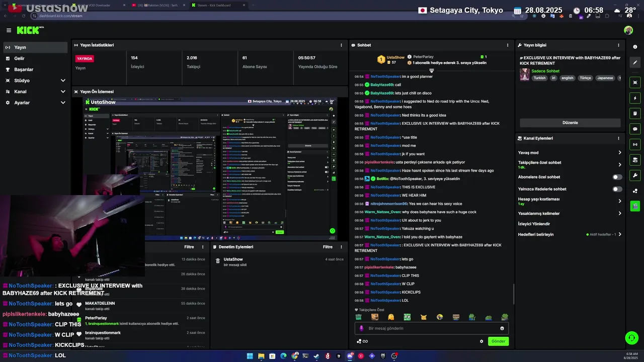Viewport: 644px width, 362px height.
Task: Click the chat bubble icon in the right toolbar
Action: coord(635,129)
